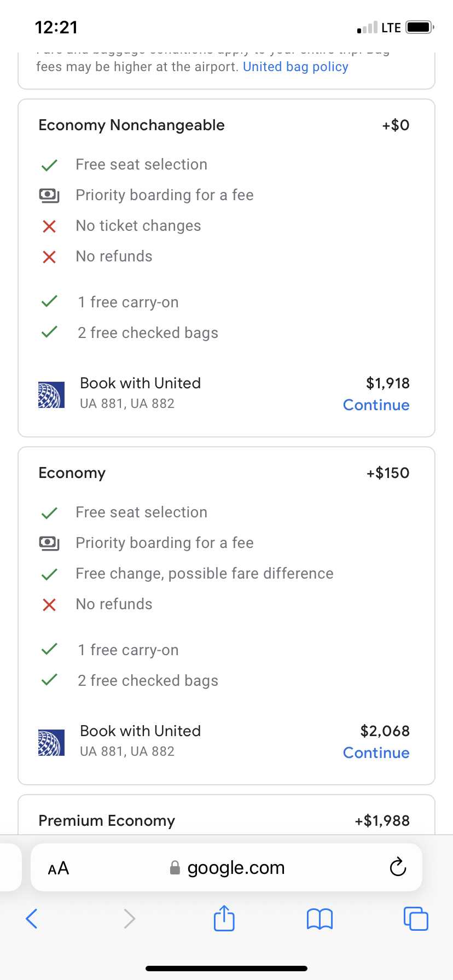Open the Safari share sheet icon
Screen dimensions: 453x980
click(224, 918)
